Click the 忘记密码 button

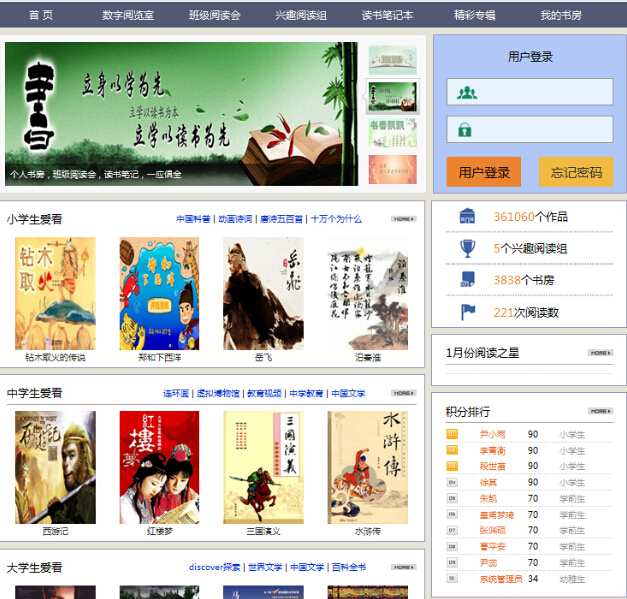point(576,172)
